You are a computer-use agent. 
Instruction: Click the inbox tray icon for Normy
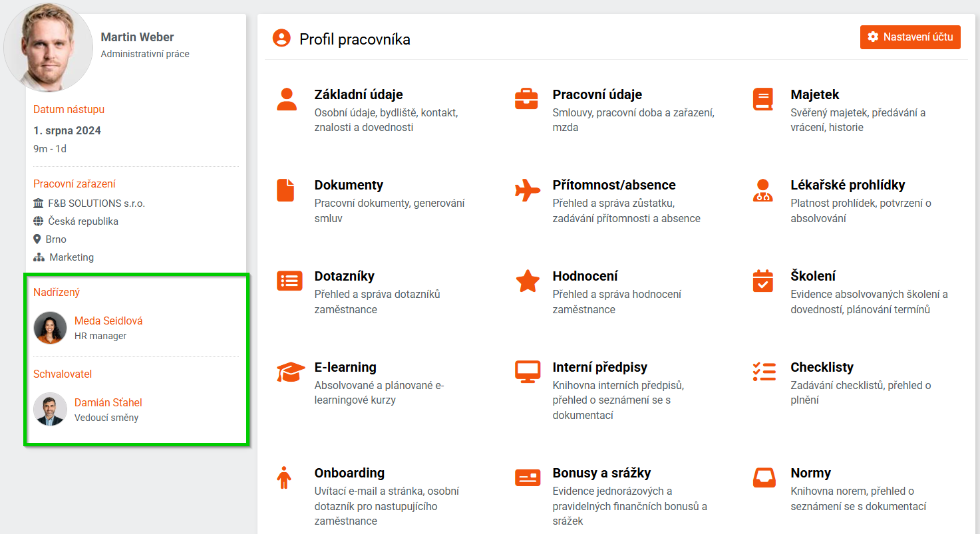tap(764, 477)
